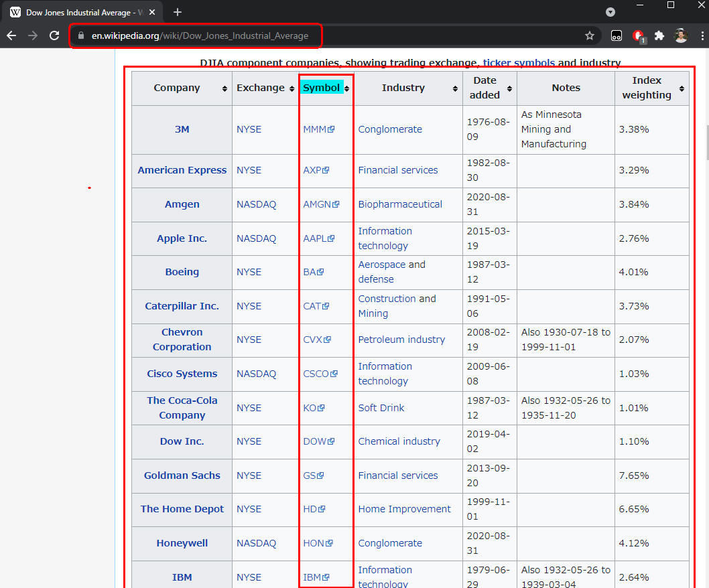Open the IBM company link
Viewport: 709px width, 588px height.
coord(182,577)
